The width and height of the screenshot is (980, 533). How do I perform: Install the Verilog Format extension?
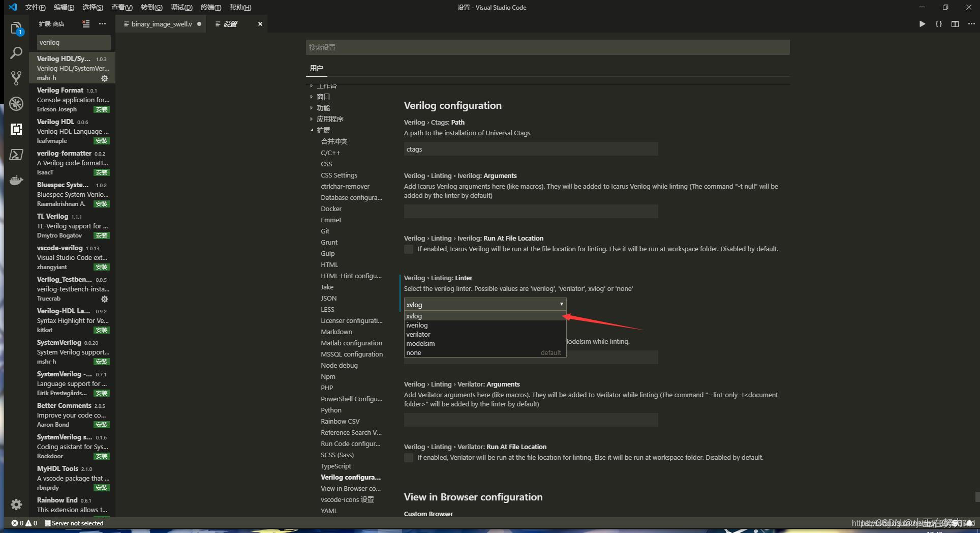click(102, 110)
